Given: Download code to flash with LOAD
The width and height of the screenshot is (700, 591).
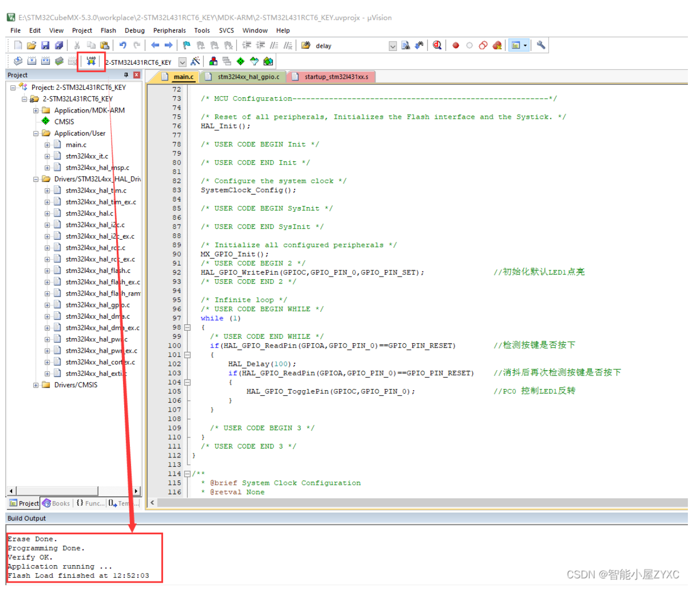Looking at the screenshot, I should [x=91, y=62].
